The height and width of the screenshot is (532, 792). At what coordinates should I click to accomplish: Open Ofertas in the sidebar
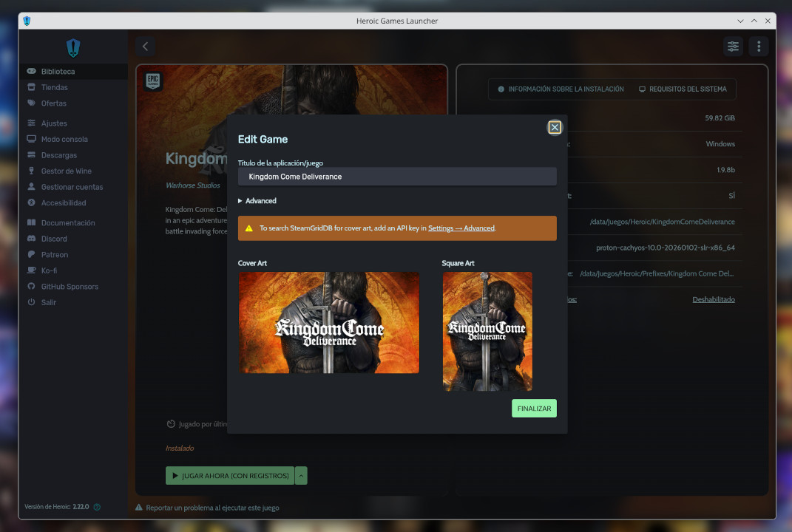point(72,103)
